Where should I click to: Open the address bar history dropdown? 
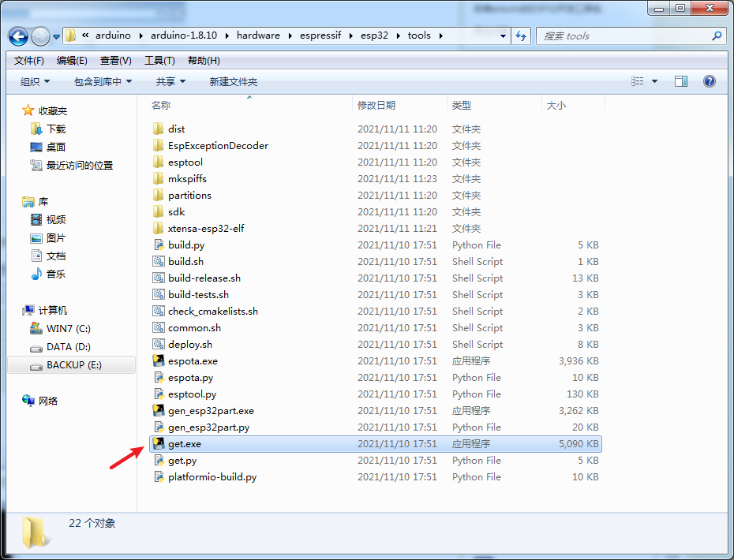tap(503, 36)
